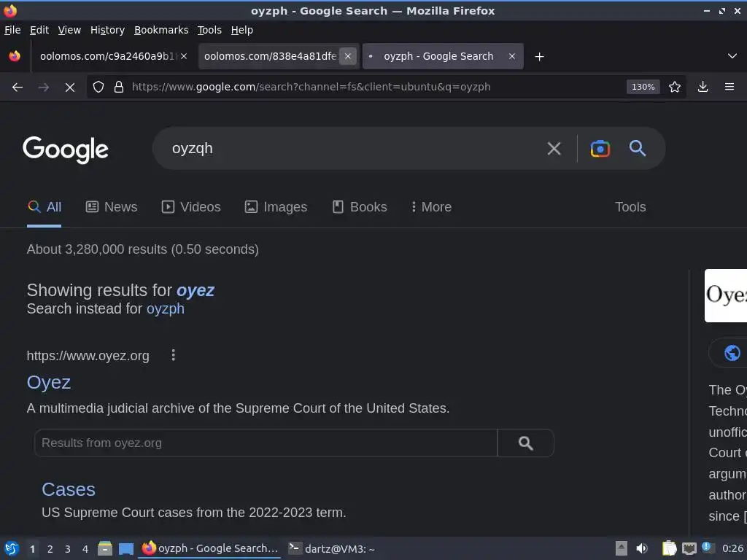Viewport: 747px width, 560px height.
Task: Open the Cases sitelink
Action: click(69, 489)
